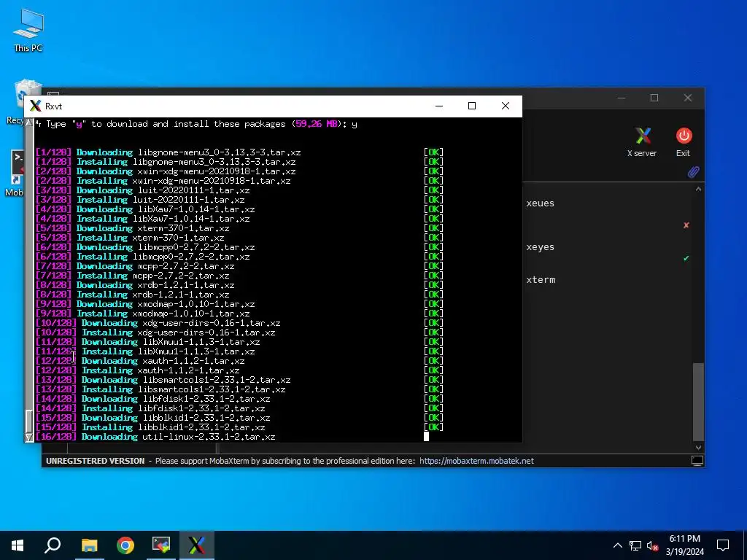Close the Rxvt window
Viewport: 747px width, 560px height.
[x=506, y=106]
